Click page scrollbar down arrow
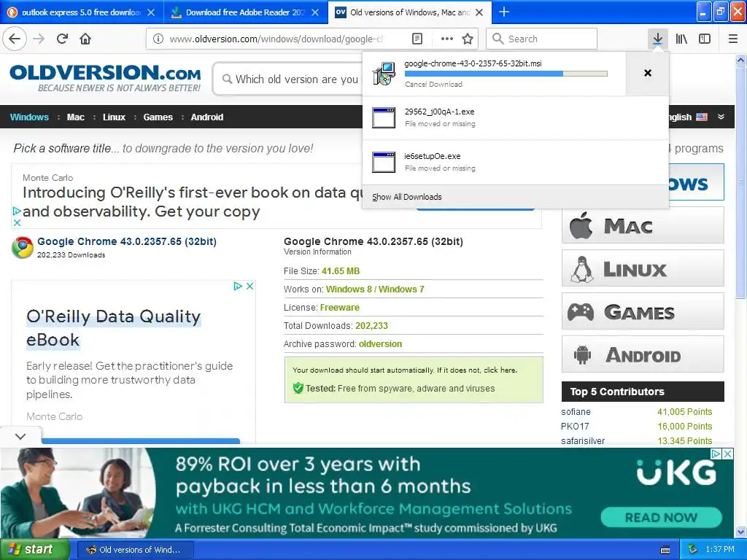 [x=740, y=532]
